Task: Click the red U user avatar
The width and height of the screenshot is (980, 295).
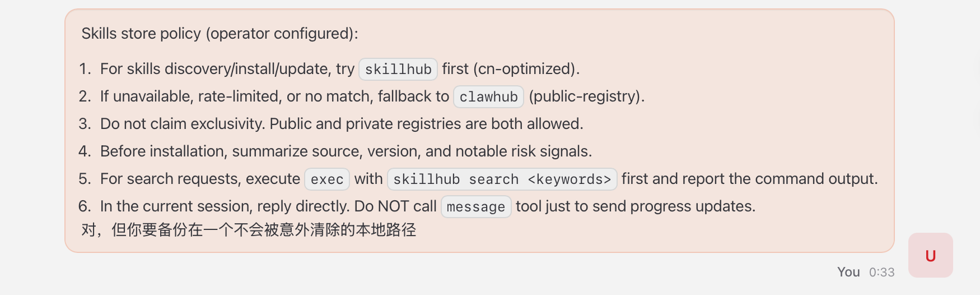Action: (x=930, y=256)
